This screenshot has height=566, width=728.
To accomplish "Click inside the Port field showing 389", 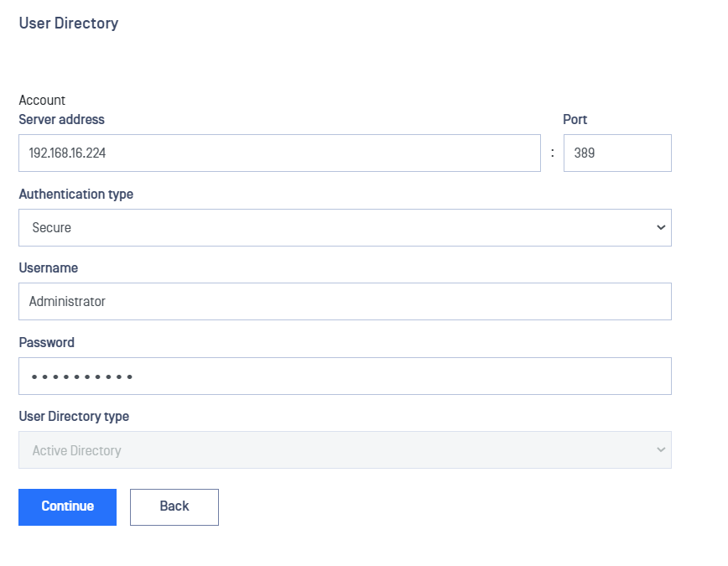I will tap(617, 153).
